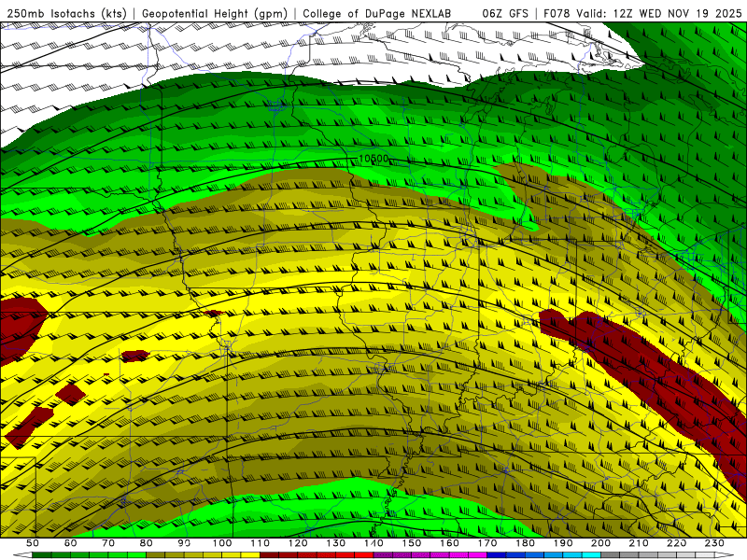Click the '180' value on the color scale

click(x=525, y=543)
